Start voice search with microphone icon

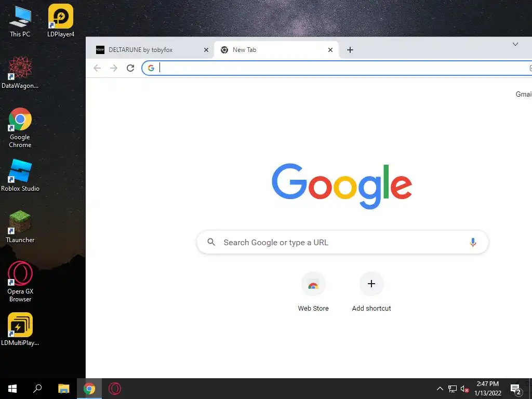pos(473,242)
